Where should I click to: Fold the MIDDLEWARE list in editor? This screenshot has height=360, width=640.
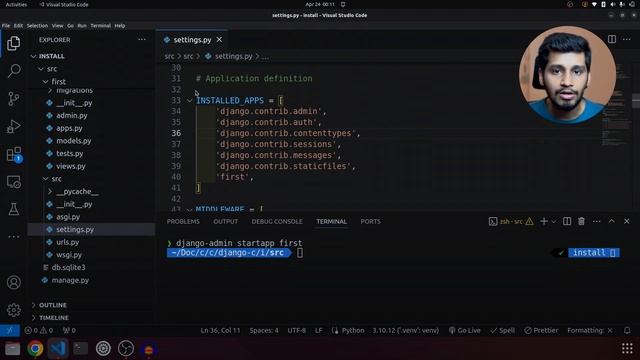click(x=189, y=209)
